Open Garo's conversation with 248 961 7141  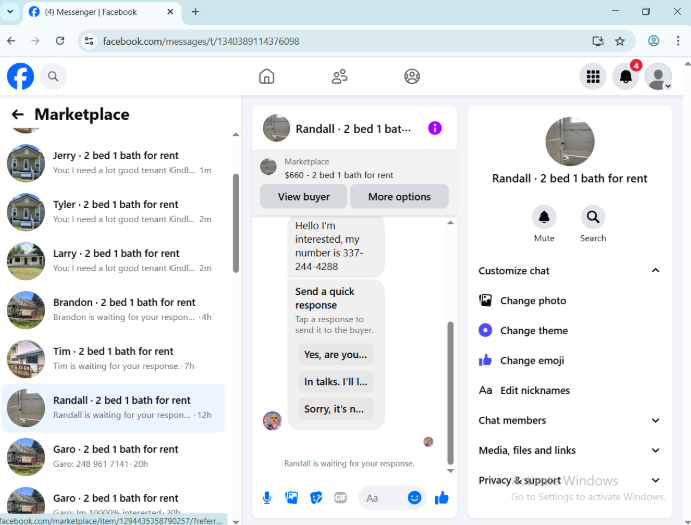(x=113, y=457)
